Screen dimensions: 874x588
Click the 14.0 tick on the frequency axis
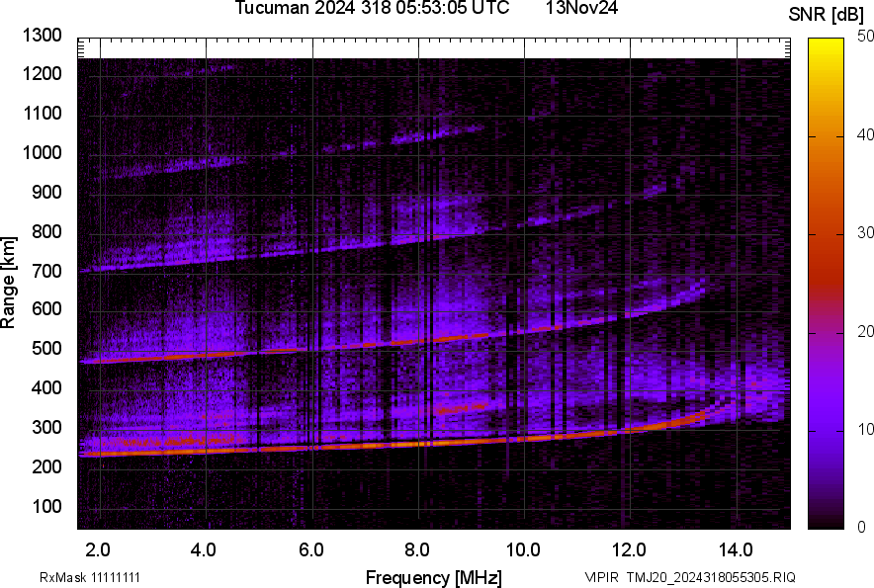click(x=735, y=549)
